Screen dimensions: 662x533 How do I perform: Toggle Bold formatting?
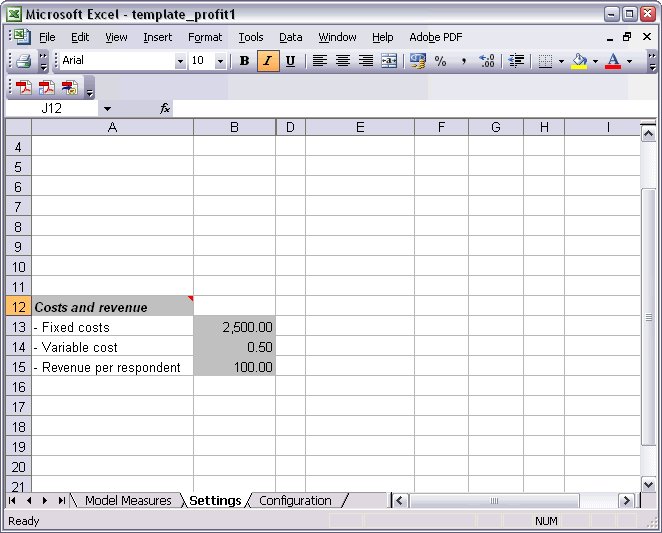[244, 61]
